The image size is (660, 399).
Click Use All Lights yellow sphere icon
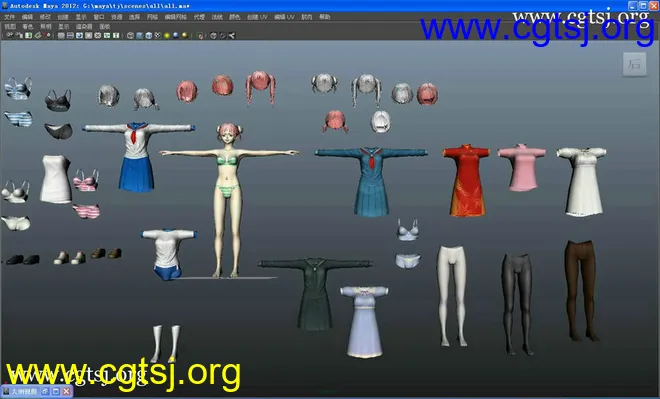pos(167,35)
